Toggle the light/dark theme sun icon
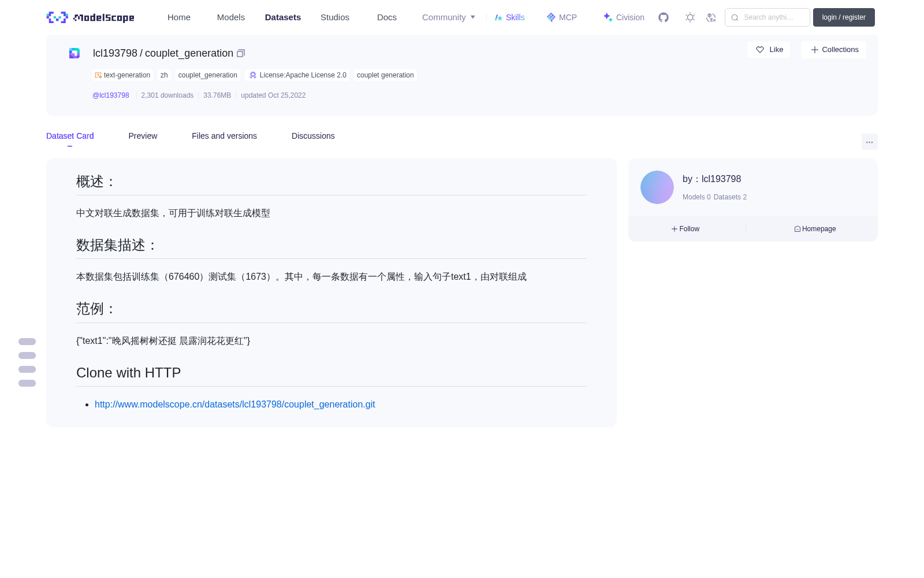The height and width of the screenshot is (578, 924). tap(690, 17)
